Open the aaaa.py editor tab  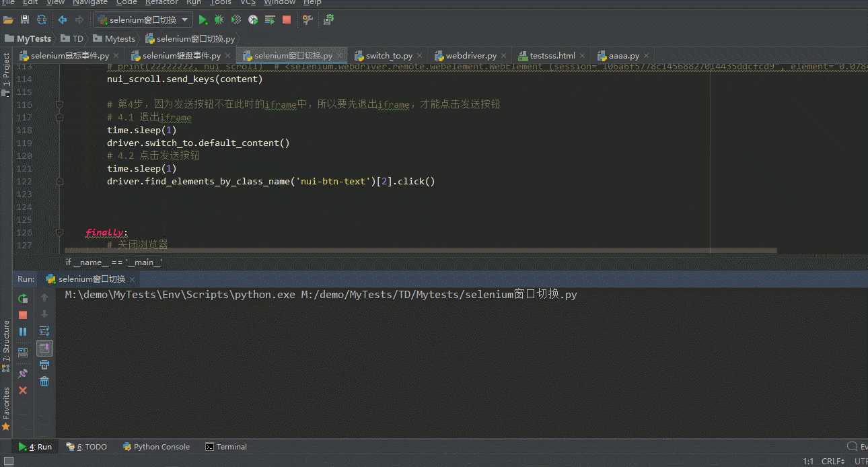pos(624,56)
